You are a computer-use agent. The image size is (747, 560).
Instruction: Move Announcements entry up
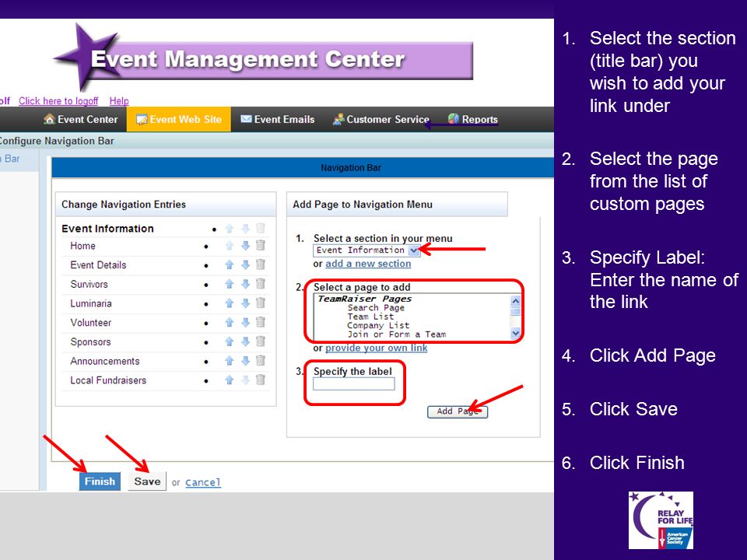(x=229, y=361)
